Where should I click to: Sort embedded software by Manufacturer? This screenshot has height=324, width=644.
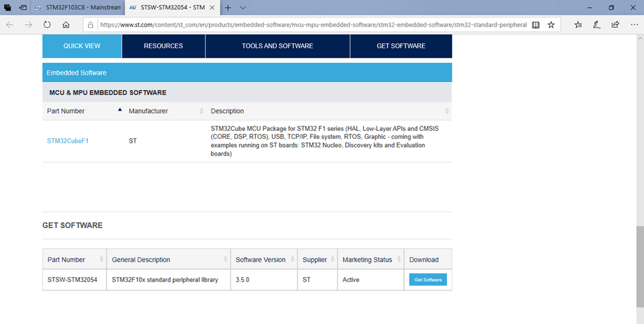click(165, 111)
